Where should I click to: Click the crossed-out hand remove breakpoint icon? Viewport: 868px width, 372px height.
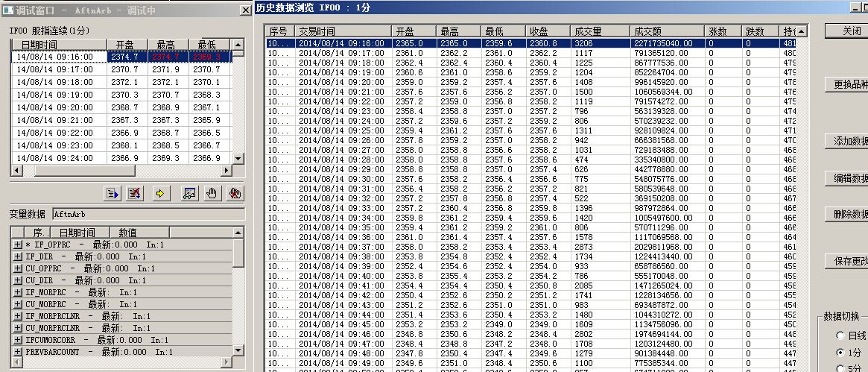[235, 194]
